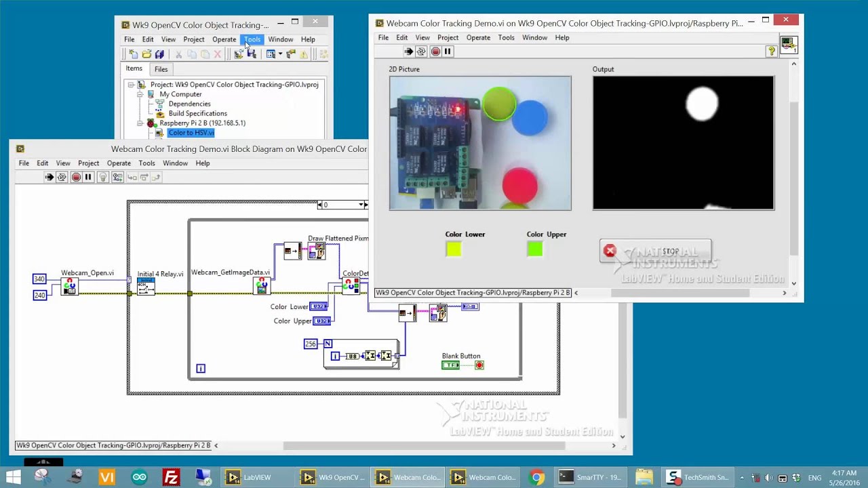
Task: Click Step Over in block diagram toolbar
Action: point(143,177)
